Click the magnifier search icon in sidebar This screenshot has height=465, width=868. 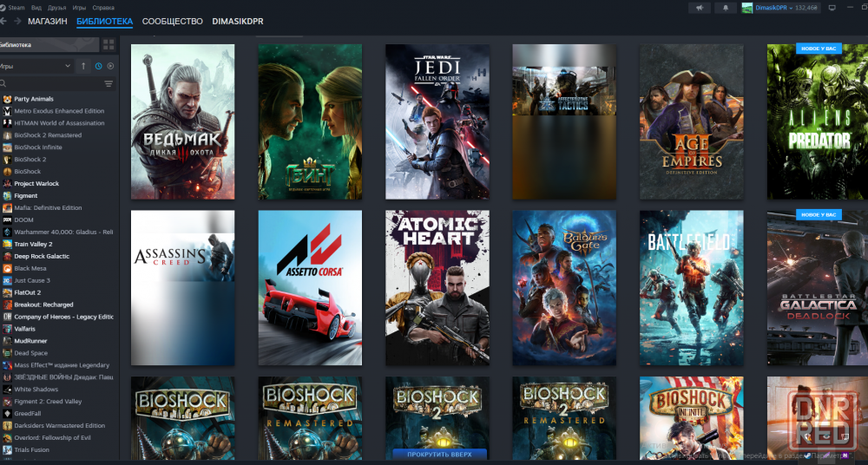click(x=3, y=83)
